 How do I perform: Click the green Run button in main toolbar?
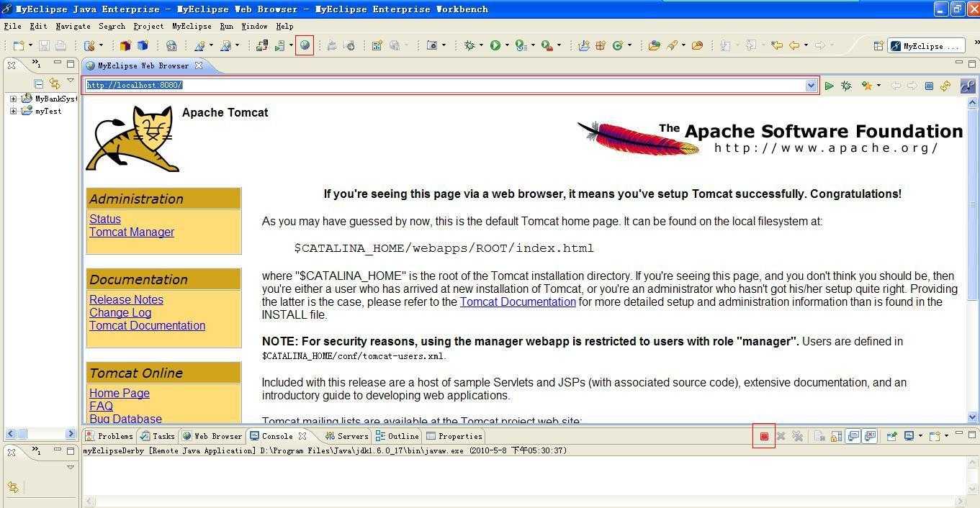tap(495, 45)
